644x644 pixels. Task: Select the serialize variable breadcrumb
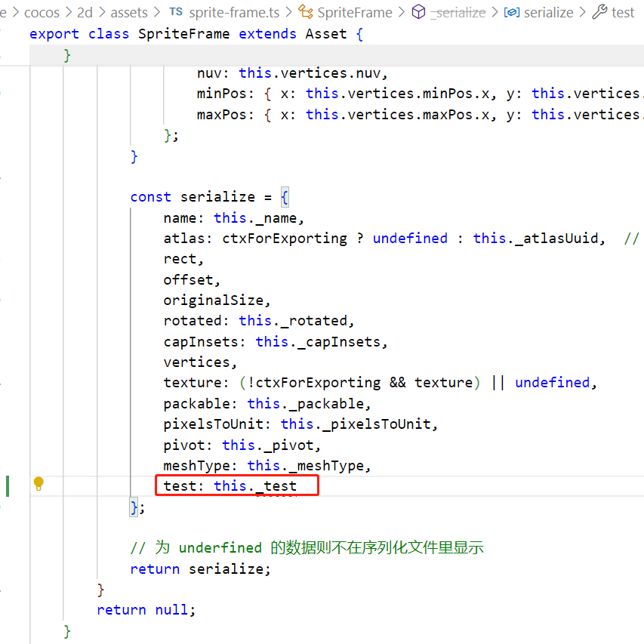pyautogui.click(x=548, y=13)
